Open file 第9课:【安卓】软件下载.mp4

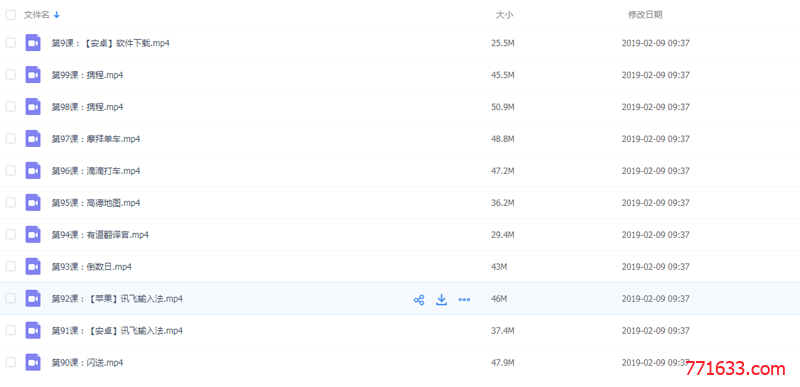click(x=111, y=43)
